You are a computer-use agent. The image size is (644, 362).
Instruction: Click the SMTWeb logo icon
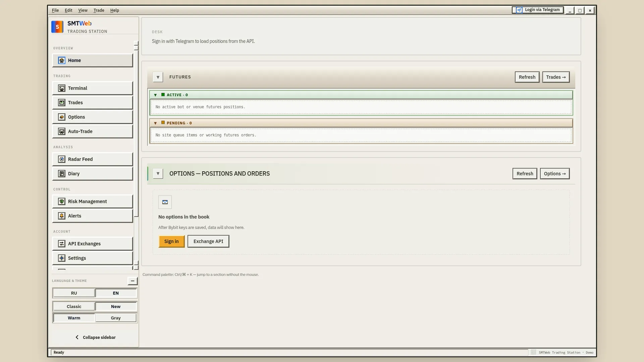point(57,27)
